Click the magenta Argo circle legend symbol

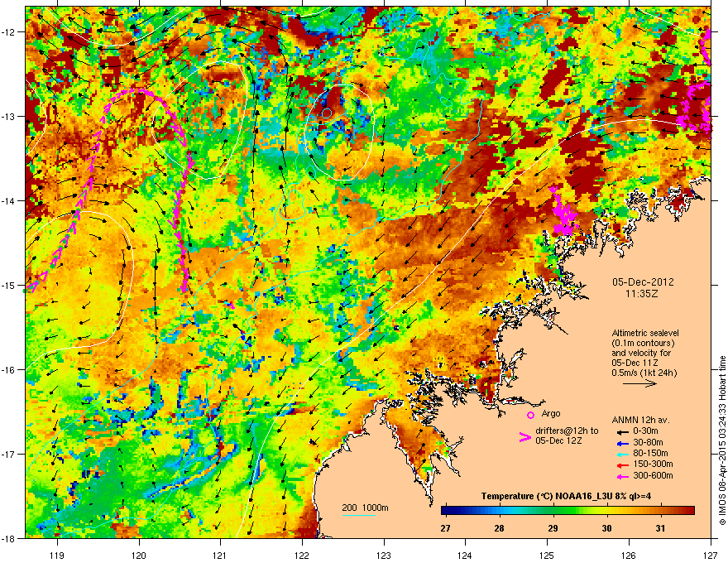530,415
